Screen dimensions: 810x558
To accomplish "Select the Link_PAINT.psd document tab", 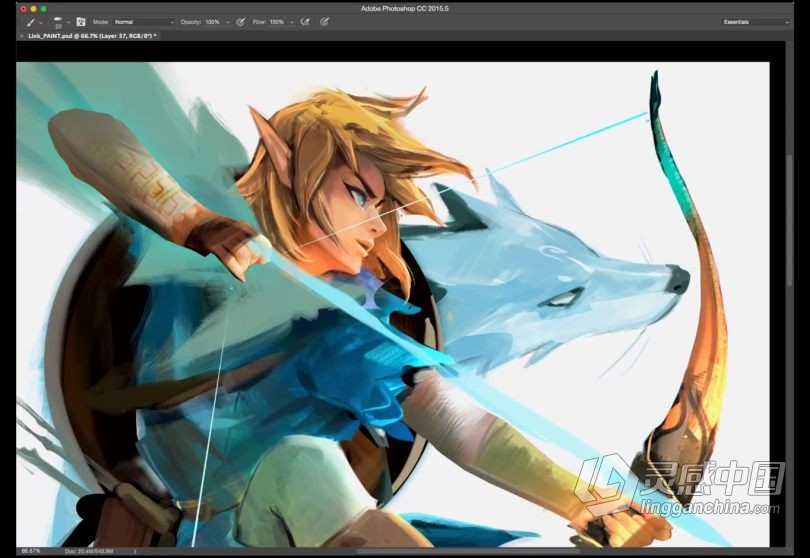I will coord(90,36).
